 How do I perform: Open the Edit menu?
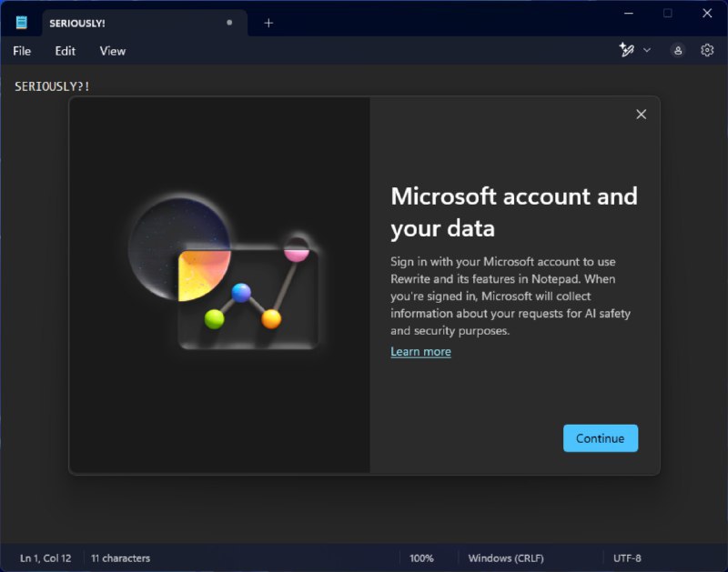click(x=65, y=51)
